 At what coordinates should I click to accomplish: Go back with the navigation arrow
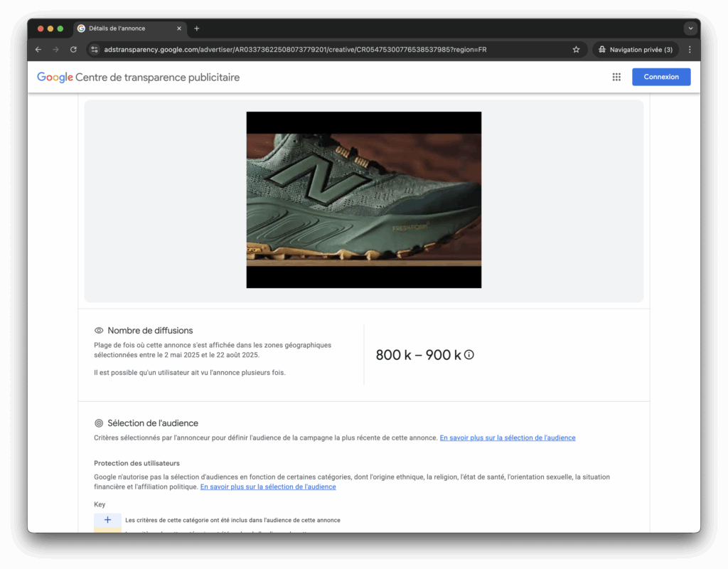click(38, 49)
